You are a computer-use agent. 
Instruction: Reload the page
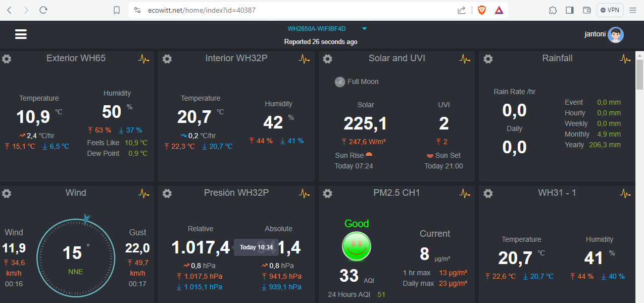(43, 10)
